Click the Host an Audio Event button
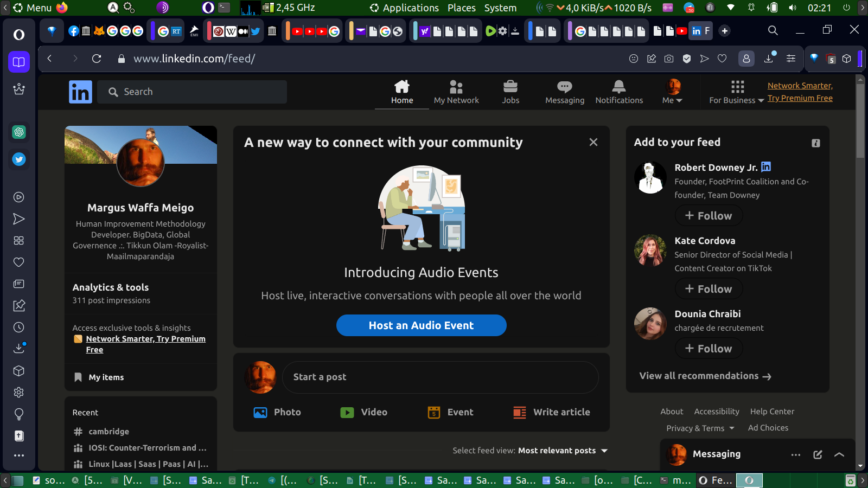868x488 pixels. click(422, 325)
